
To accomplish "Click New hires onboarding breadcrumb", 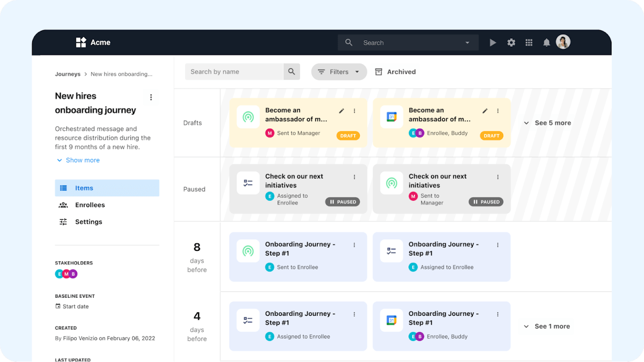I will click(x=121, y=74).
